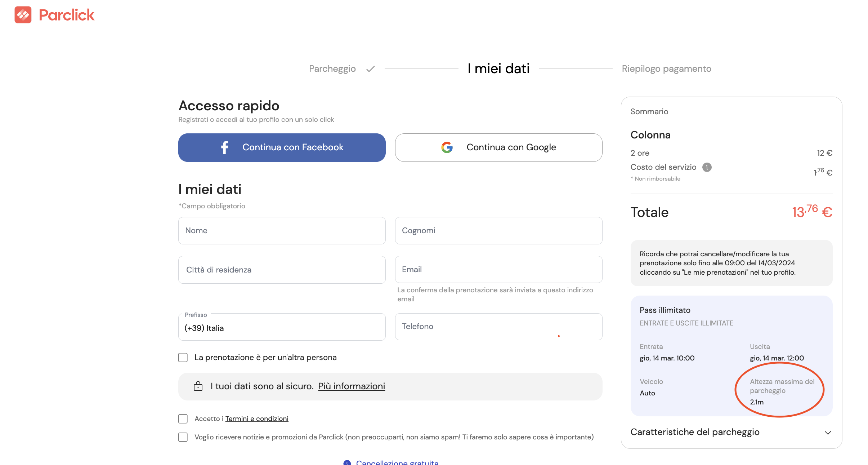Focus the Email input field
The height and width of the screenshot is (465, 868).
pos(498,270)
